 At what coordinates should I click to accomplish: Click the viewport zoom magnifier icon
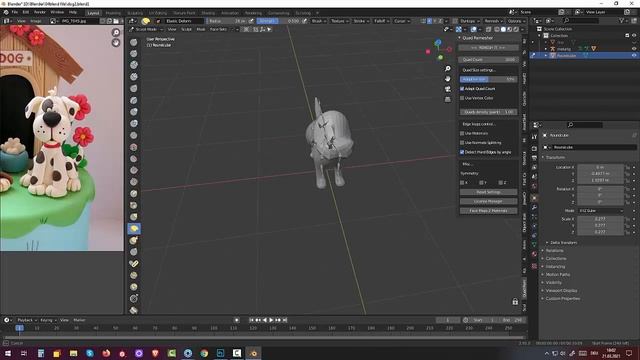coord(448,69)
